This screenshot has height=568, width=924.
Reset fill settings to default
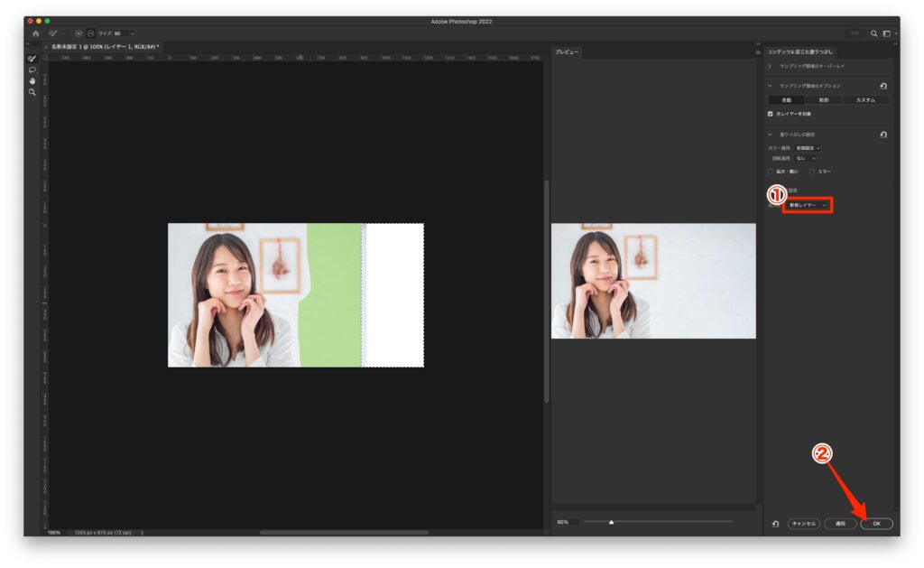click(x=882, y=135)
